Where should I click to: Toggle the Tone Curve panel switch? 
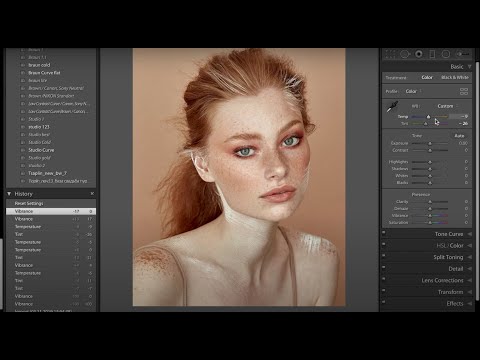tap(384, 232)
